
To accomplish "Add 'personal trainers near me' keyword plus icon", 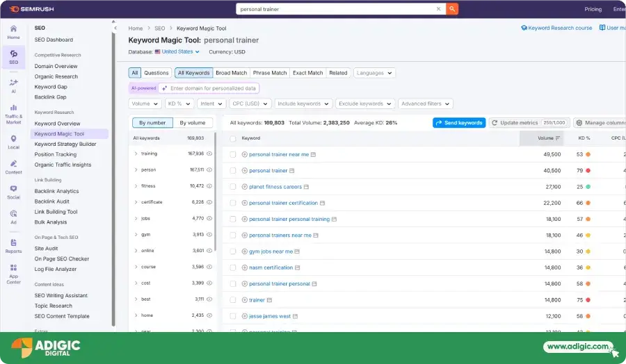I will [x=244, y=235].
